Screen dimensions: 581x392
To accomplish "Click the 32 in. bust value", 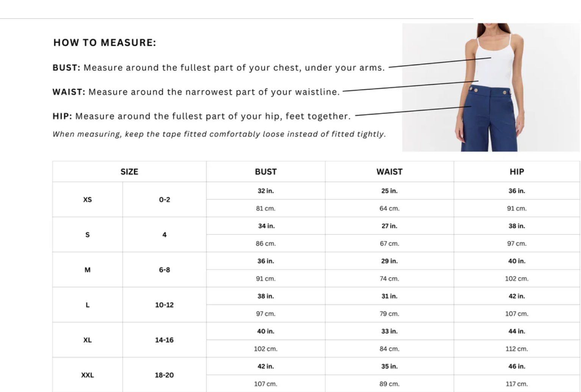I will pos(266,191).
